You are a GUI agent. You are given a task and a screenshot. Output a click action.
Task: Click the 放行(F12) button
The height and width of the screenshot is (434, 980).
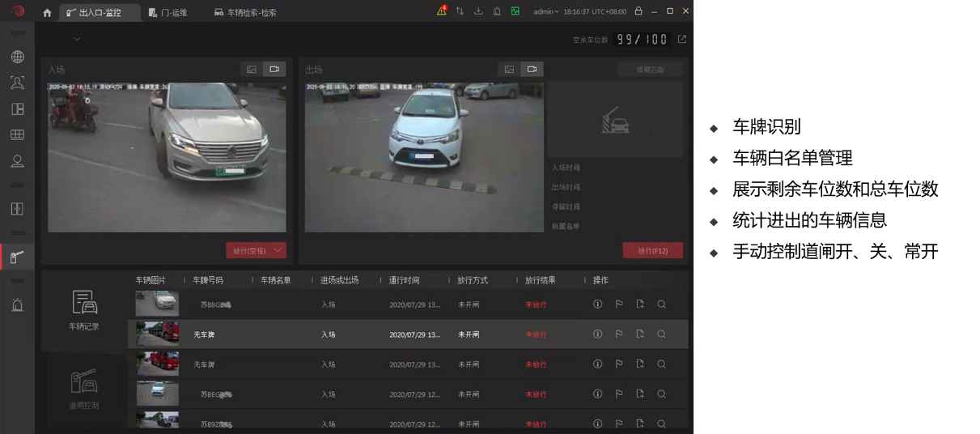pos(652,250)
